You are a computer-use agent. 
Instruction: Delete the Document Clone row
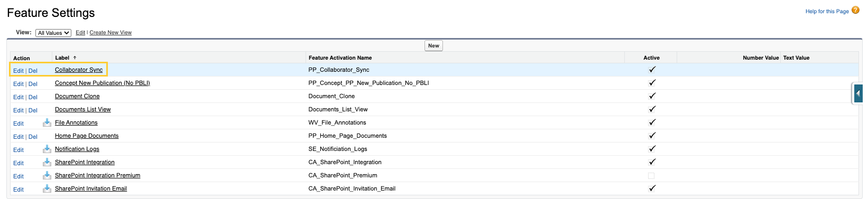[33, 97]
